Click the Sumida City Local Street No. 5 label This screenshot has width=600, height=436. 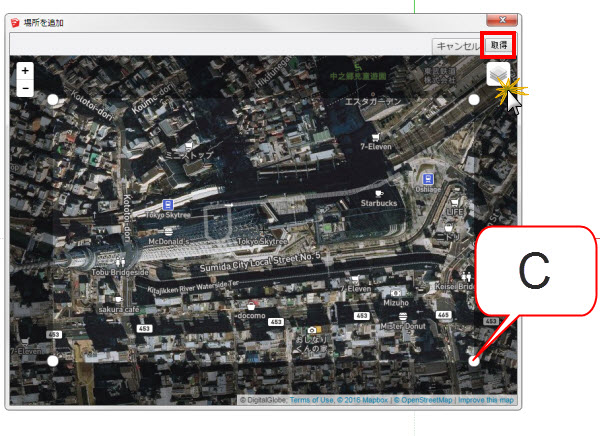tap(260, 261)
